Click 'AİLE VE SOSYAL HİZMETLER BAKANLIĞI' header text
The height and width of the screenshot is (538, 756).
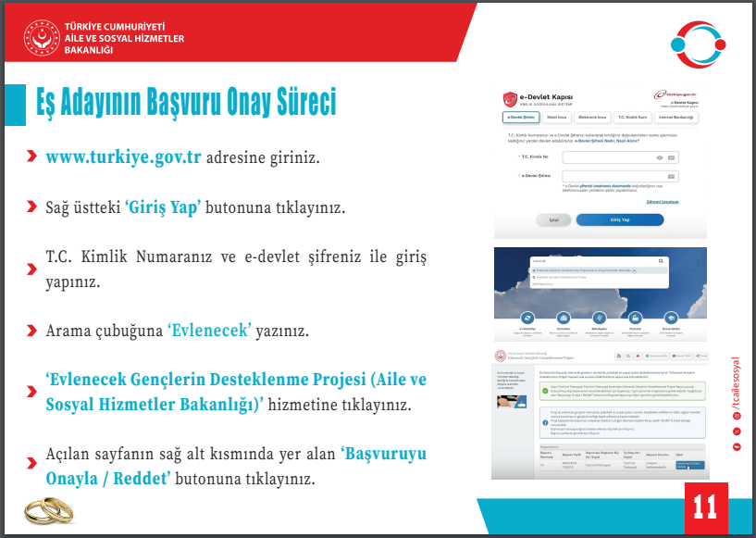pos(124,44)
